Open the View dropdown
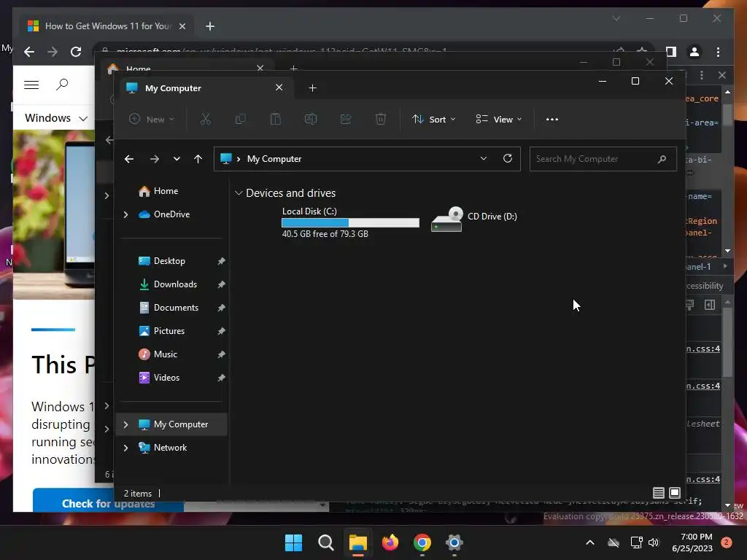 (x=499, y=119)
